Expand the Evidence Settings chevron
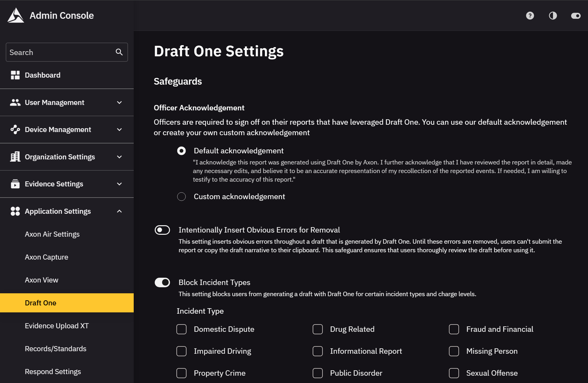 119,184
